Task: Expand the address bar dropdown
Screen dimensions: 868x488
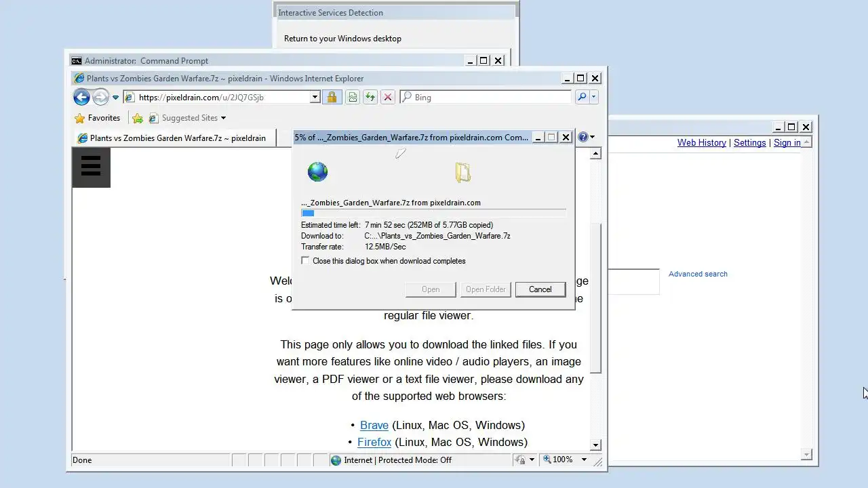Action: [315, 97]
